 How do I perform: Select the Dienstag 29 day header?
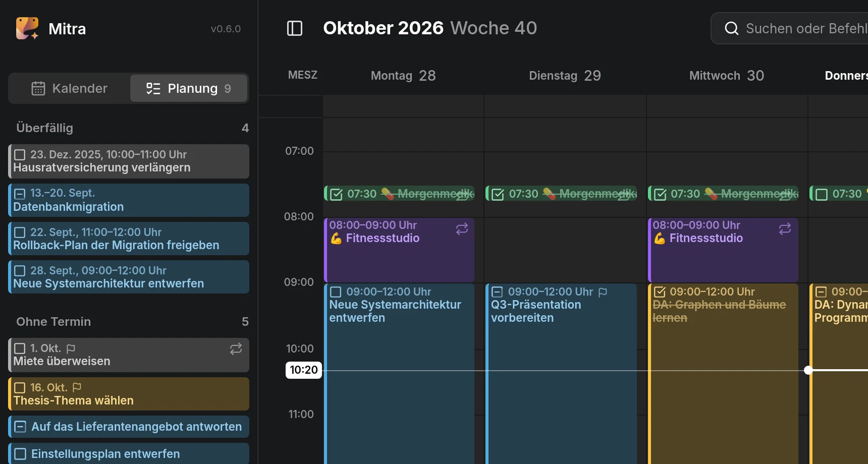565,76
